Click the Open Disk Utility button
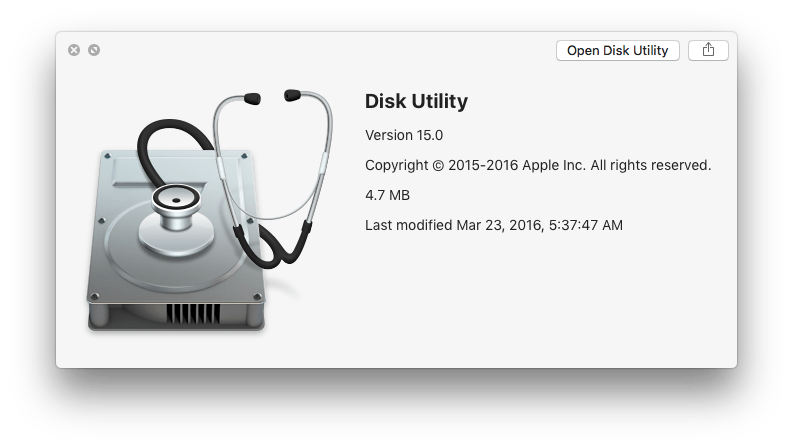The image size is (793, 448). point(618,51)
